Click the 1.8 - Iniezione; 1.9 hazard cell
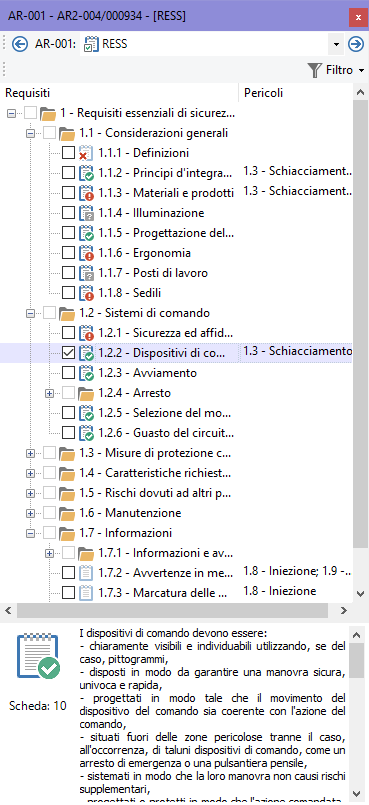Image resolution: width=369 pixels, height=805 pixels. pyautogui.click(x=297, y=571)
